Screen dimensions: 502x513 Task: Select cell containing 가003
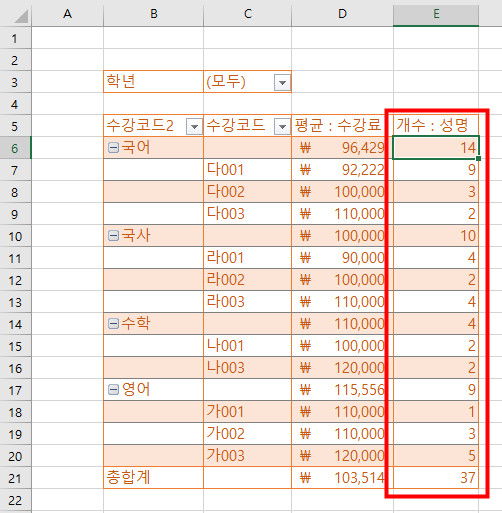247,456
